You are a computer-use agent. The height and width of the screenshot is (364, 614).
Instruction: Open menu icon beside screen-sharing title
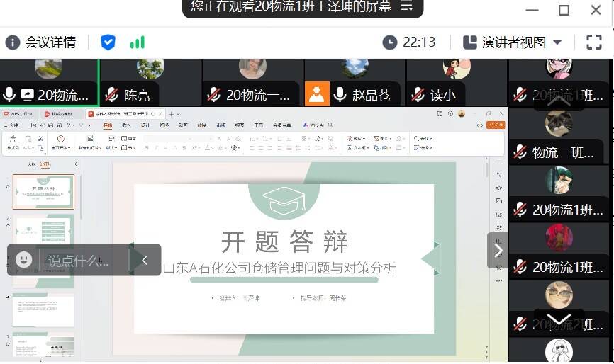(x=407, y=6)
